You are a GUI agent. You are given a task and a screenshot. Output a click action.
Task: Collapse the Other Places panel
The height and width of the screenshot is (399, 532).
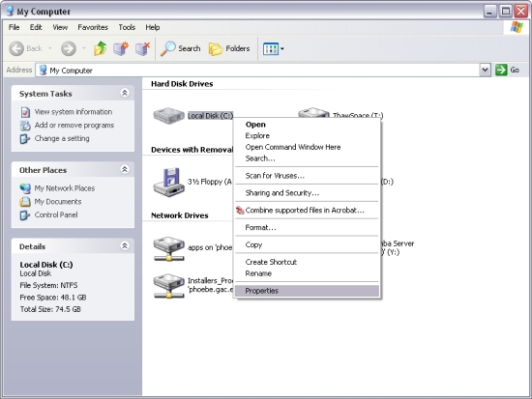click(x=125, y=169)
